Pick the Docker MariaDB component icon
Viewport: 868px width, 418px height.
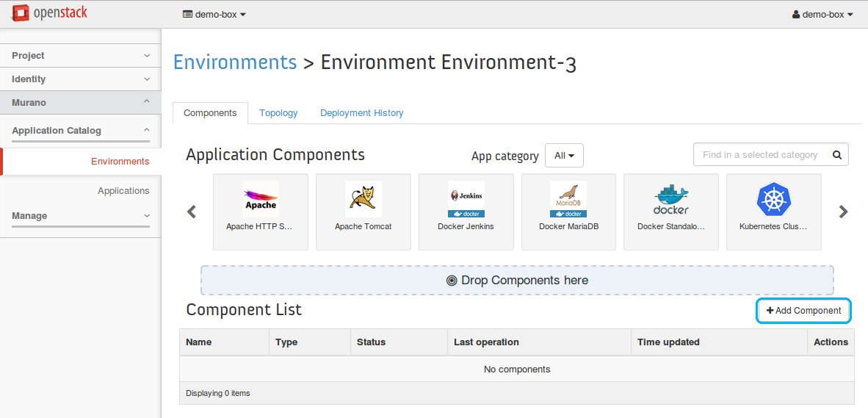click(x=568, y=199)
